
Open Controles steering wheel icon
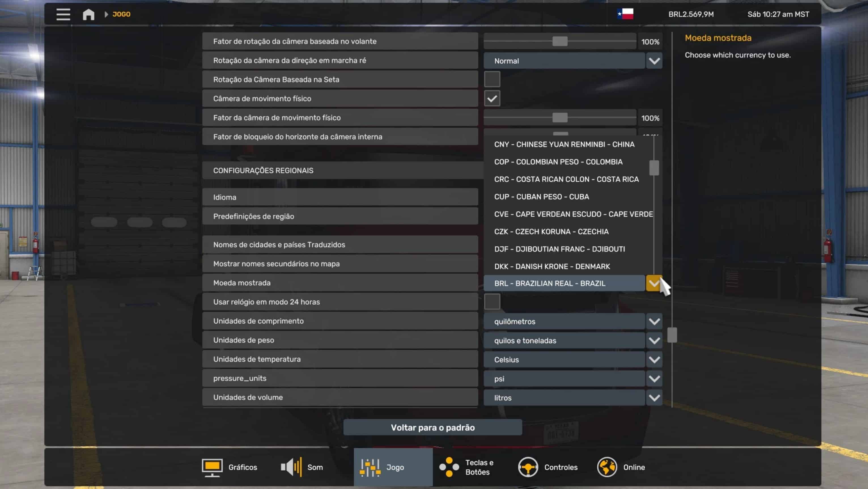pos(528,467)
